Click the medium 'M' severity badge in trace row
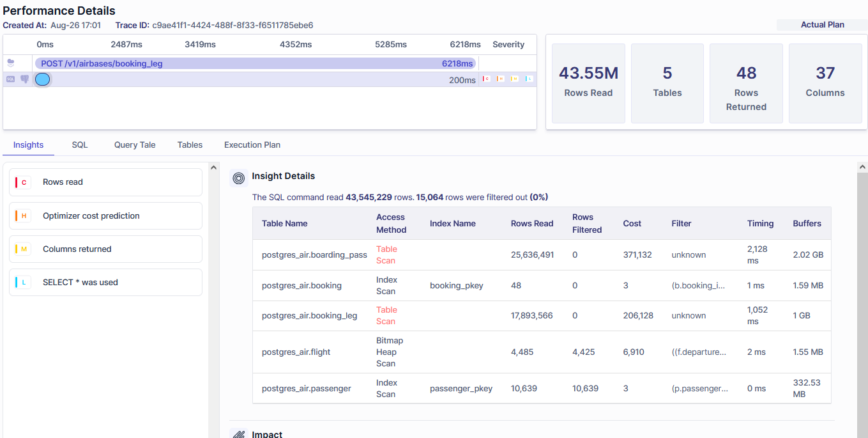The width and height of the screenshot is (868, 438). [x=514, y=79]
